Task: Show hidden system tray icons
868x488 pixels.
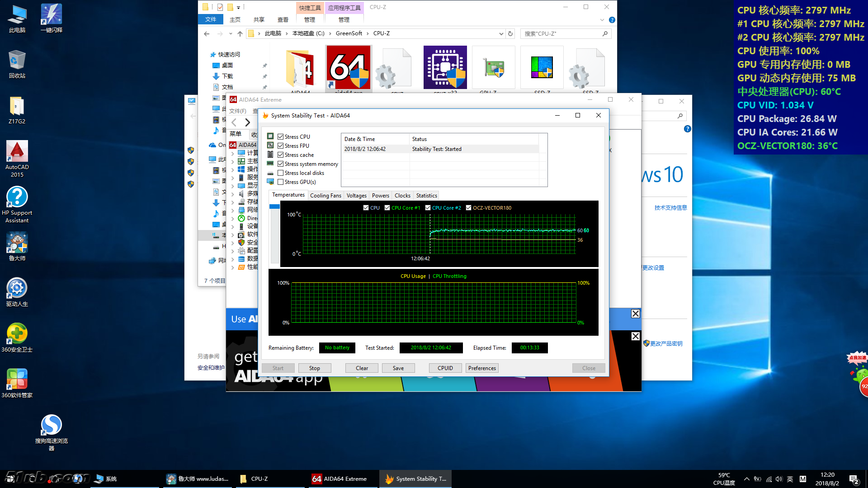Action: 746,479
